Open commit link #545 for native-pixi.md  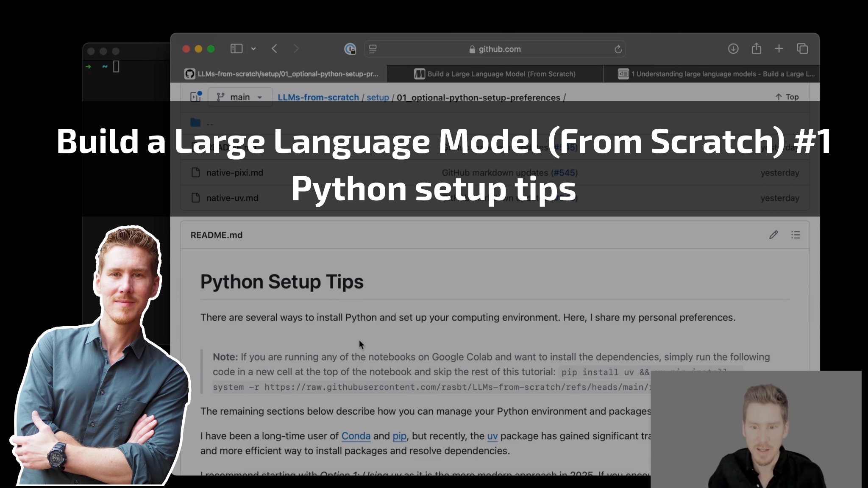click(564, 173)
